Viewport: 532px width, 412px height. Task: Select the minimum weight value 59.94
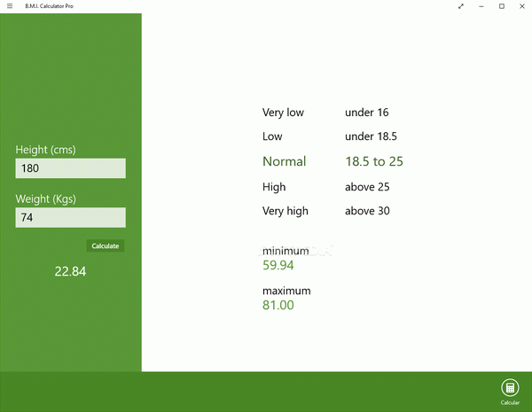(278, 265)
